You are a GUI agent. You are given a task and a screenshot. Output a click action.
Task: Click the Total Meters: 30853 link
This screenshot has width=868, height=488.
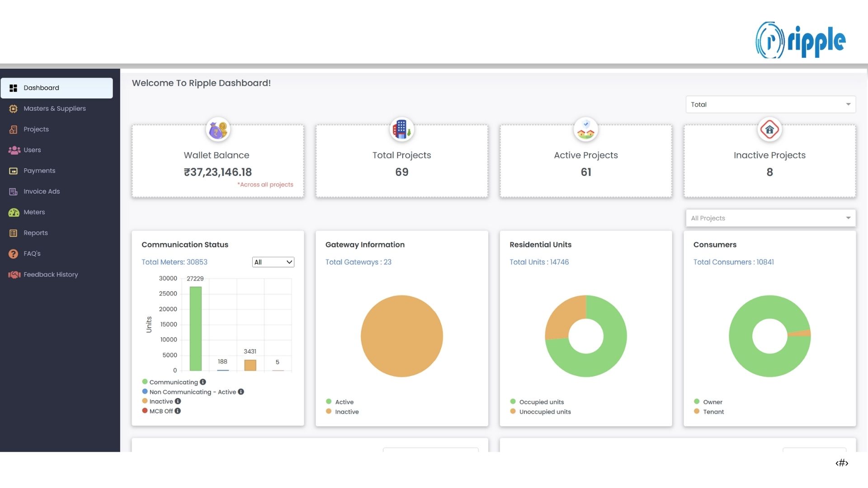[175, 262]
